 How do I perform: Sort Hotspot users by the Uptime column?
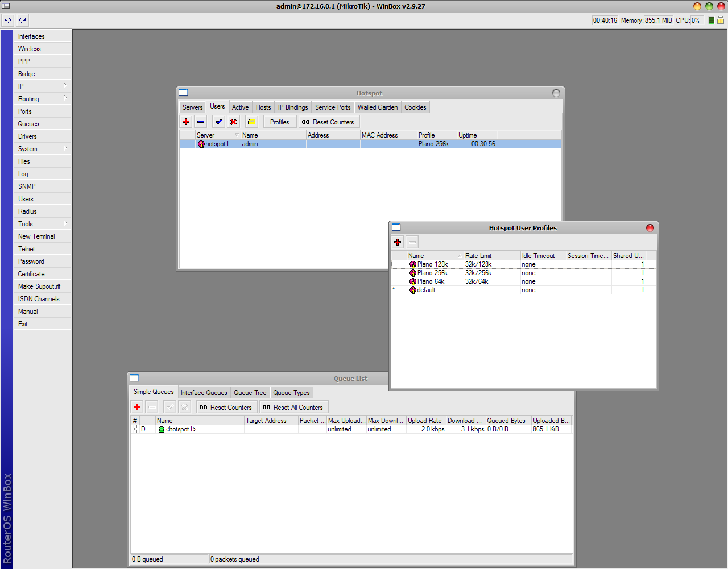tap(477, 135)
